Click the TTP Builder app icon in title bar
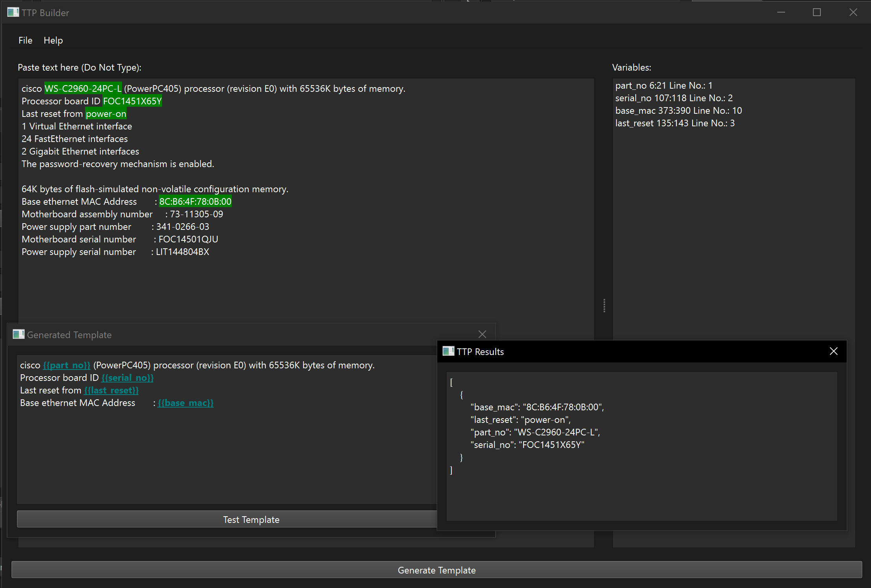 pos(13,12)
